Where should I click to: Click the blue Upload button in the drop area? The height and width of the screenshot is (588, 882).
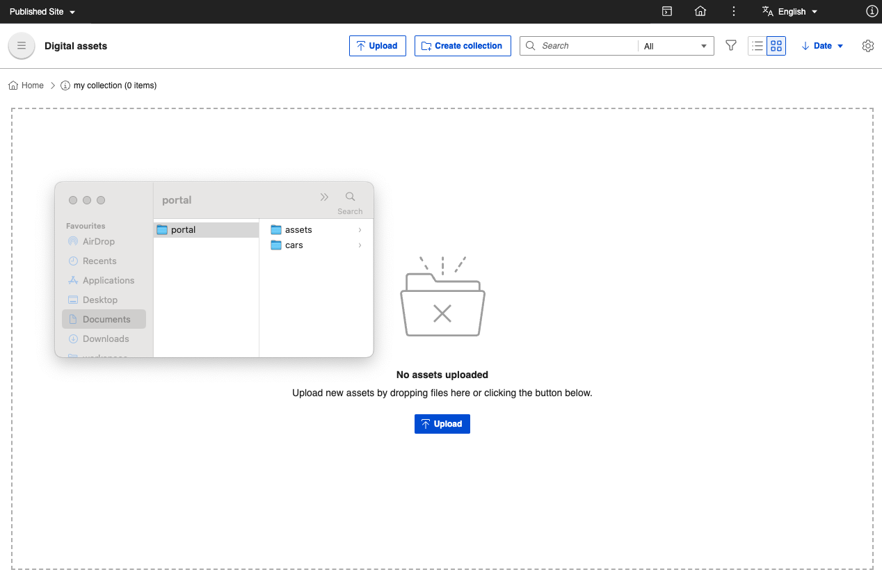pyautogui.click(x=442, y=424)
